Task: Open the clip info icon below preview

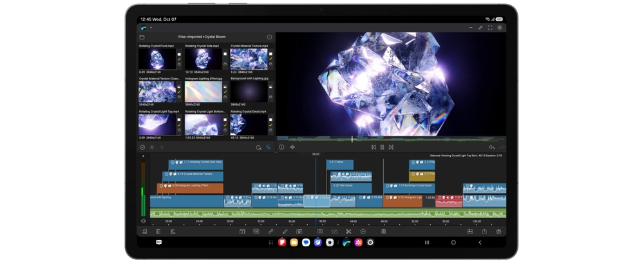Action: pyautogui.click(x=282, y=147)
